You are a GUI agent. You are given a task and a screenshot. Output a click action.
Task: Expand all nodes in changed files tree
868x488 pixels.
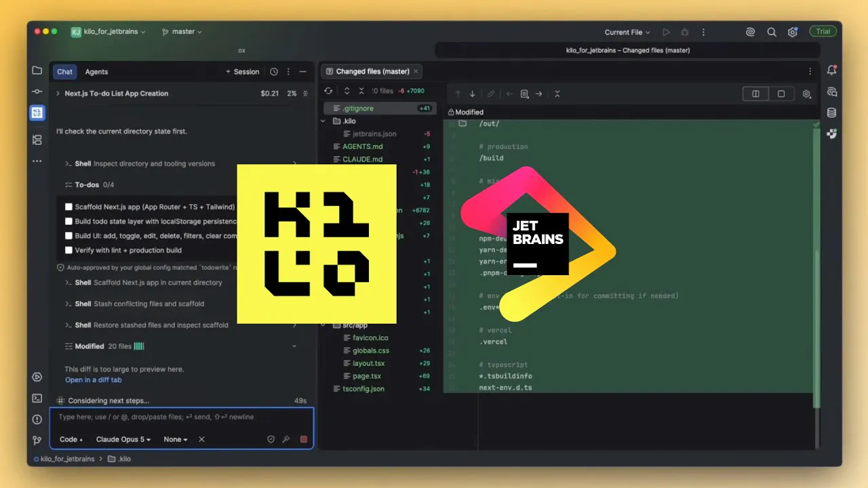[347, 91]
